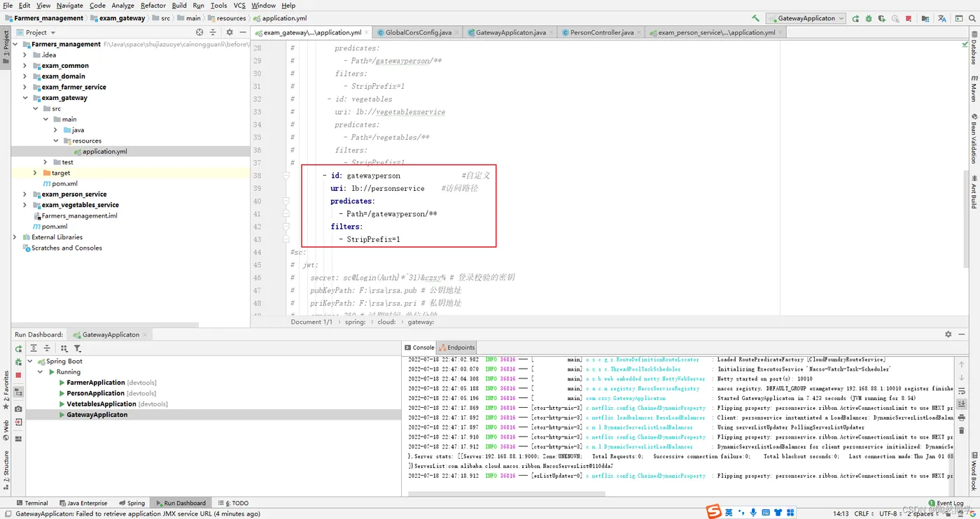The height and width of the screenshot is (519, 980).
Task: Stop the running app with red square
Action: (909, 18)
